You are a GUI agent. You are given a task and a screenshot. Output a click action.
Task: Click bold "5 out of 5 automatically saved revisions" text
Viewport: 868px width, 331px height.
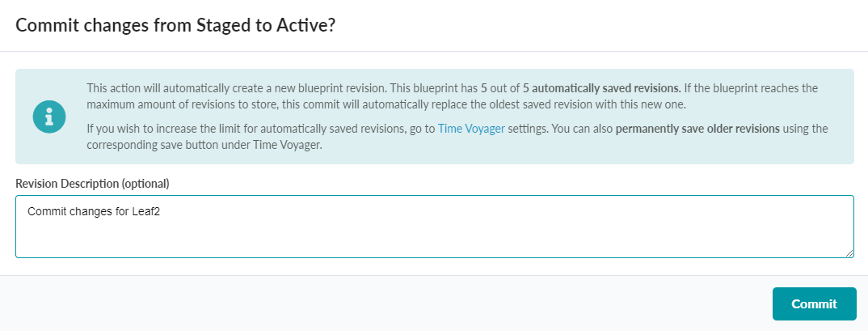click(580, 87)
